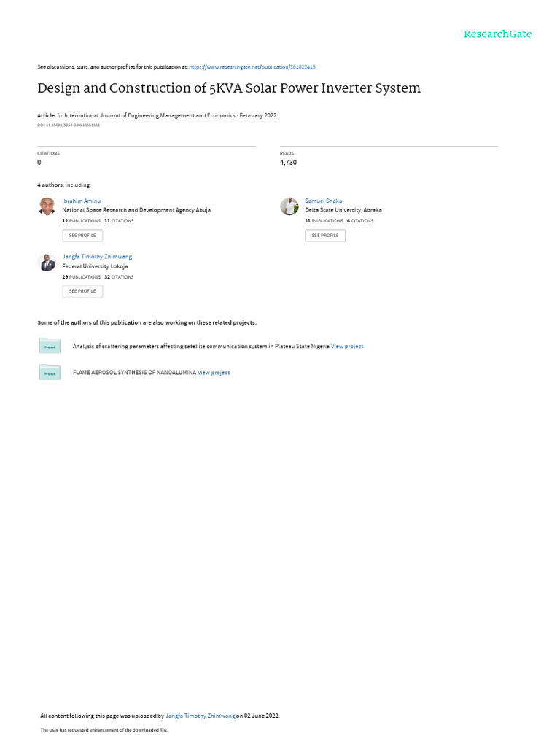
Task: Click the reads count 4,730
Action: pos(288,163)
